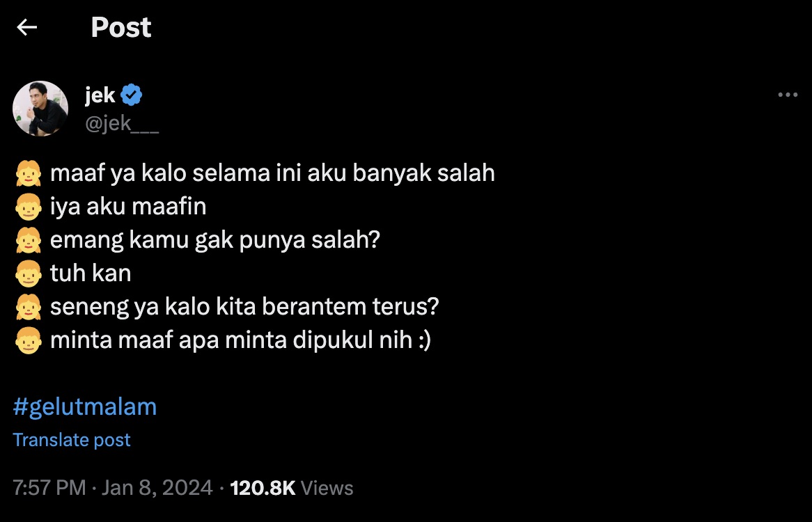Click the girl emoji before 'seneng ya kalo'

click(28, 308)
